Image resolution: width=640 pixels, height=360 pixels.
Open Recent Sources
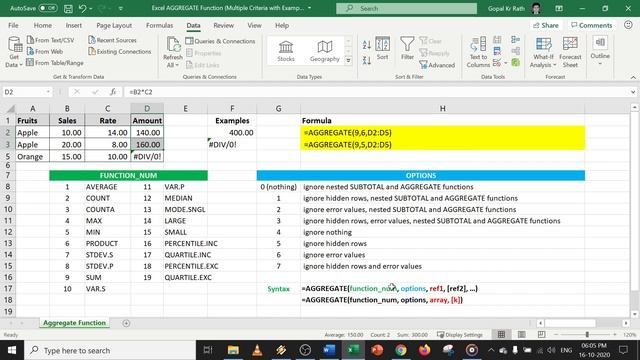click(112, 40)
